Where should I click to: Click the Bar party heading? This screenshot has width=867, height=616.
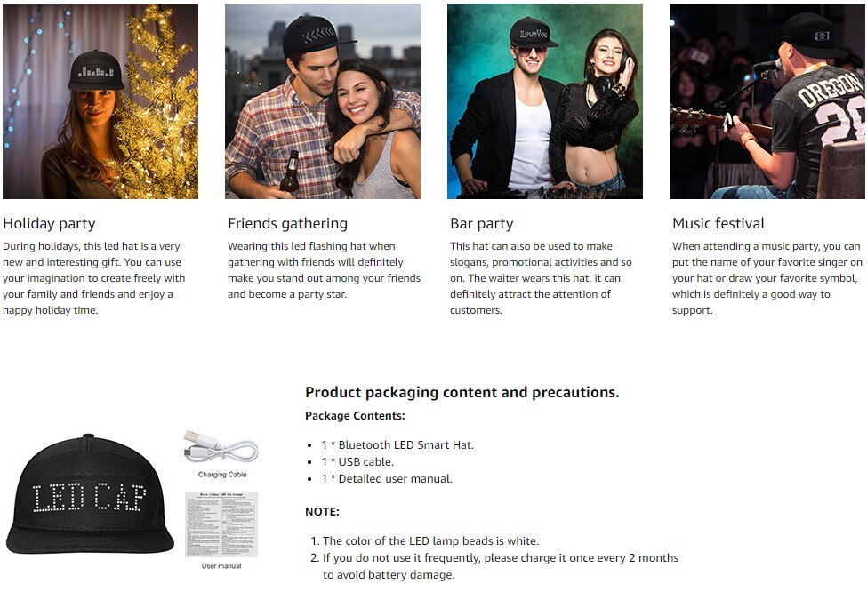pyautogui.click(x=482, y=223)
